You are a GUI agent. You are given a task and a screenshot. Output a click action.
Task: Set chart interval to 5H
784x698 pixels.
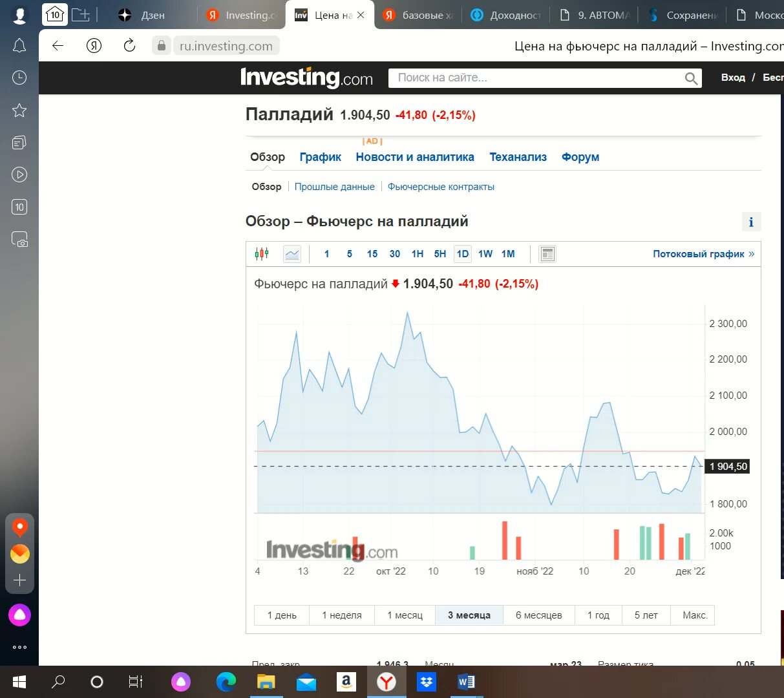(x=440, y=254)
